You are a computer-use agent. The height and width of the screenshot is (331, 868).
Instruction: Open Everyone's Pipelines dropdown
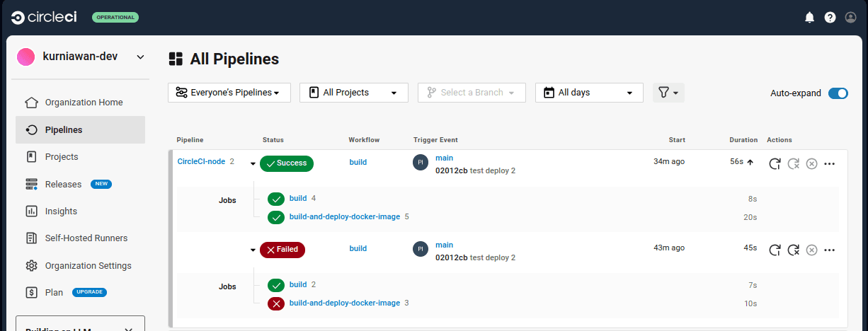(x=229, y=93)
